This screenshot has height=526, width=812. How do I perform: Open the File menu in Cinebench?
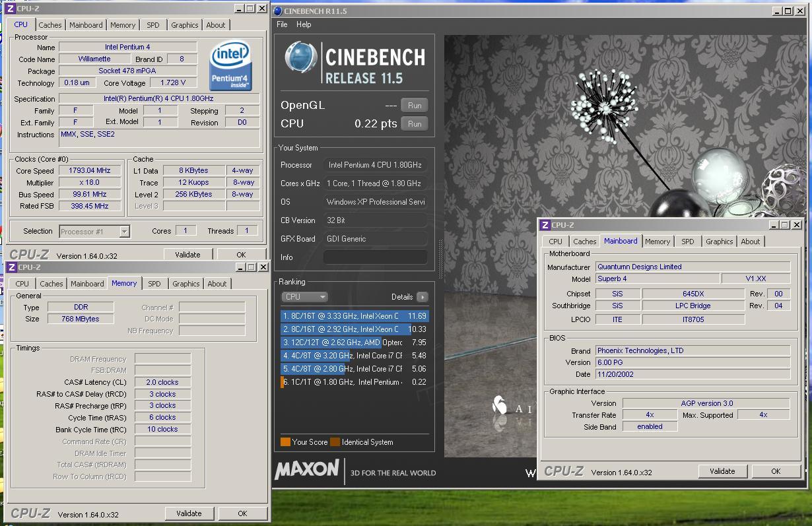coord(282,24)
